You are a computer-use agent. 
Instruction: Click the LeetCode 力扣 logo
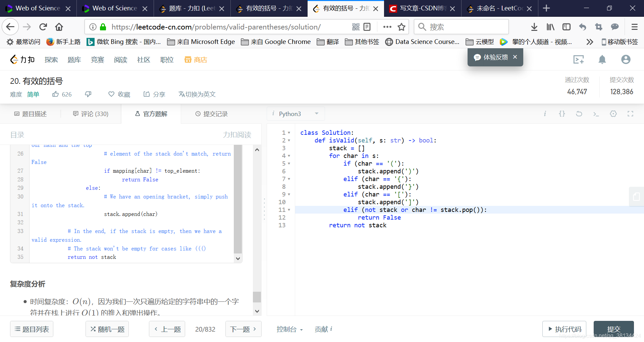tap(22, 59)
